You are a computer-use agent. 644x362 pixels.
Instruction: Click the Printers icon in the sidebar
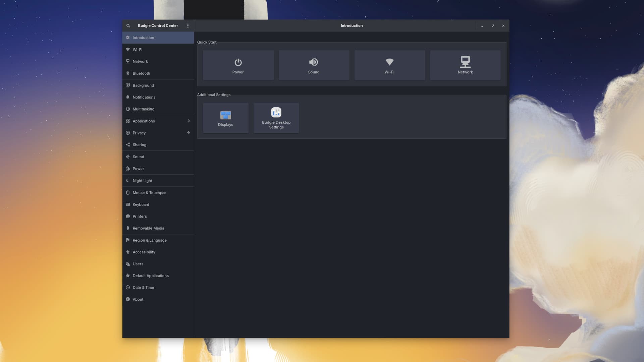pyautogui.click(x=128, y=216)
